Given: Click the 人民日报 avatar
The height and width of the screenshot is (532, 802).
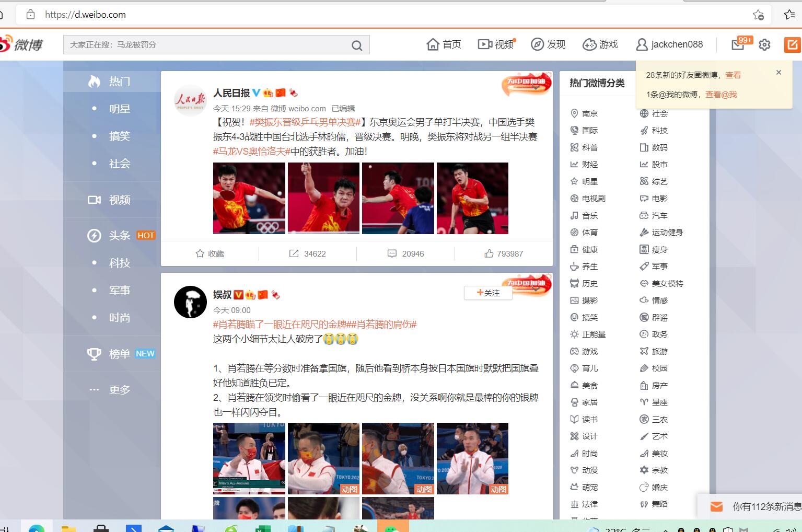Looking at the screenshot, I should [x=190, y=100].
